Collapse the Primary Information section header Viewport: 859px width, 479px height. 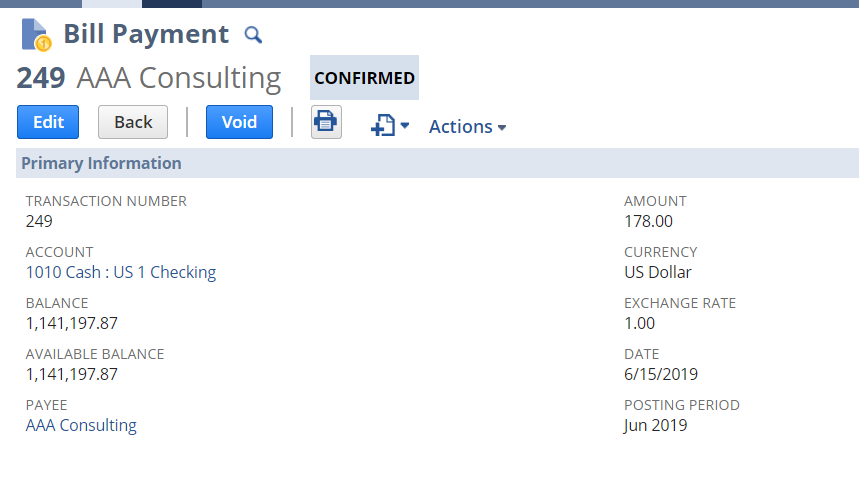[101, 163]
